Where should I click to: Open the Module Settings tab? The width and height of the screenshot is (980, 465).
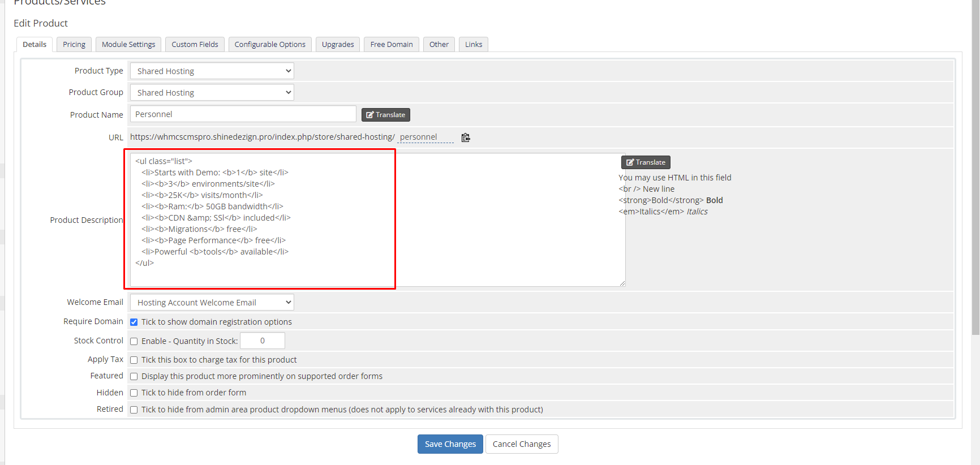coord(128,45)
